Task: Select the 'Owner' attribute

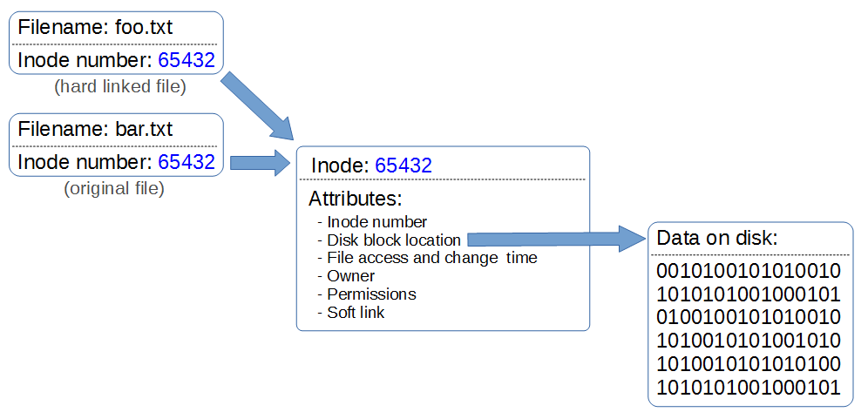Action: tap(350, 276)
